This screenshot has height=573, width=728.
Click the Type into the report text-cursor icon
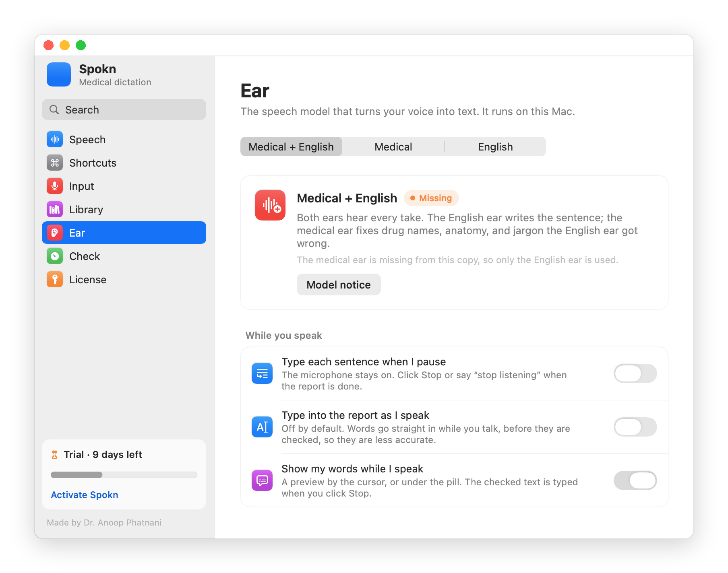[x=262, y=427]
